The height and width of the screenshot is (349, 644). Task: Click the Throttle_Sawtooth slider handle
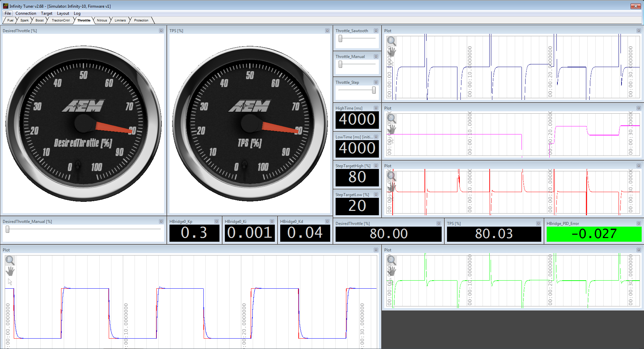340,39
